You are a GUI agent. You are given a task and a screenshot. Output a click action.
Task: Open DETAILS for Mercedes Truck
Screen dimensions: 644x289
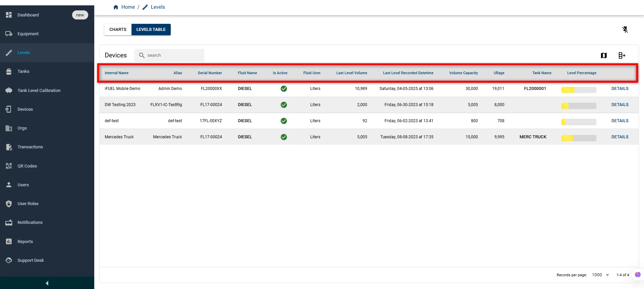(620, 137)
